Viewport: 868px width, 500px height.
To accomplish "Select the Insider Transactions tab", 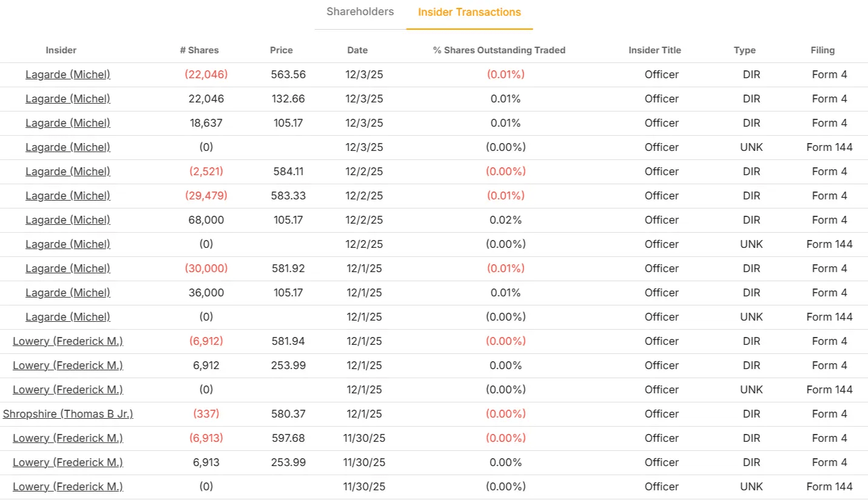I will pyautogui.click(x=469, y=12).
